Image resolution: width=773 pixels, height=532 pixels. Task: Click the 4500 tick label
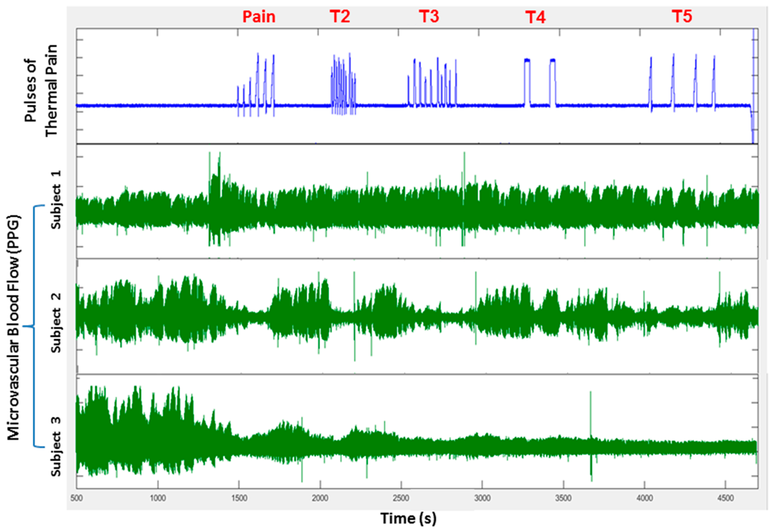point(726,499)
